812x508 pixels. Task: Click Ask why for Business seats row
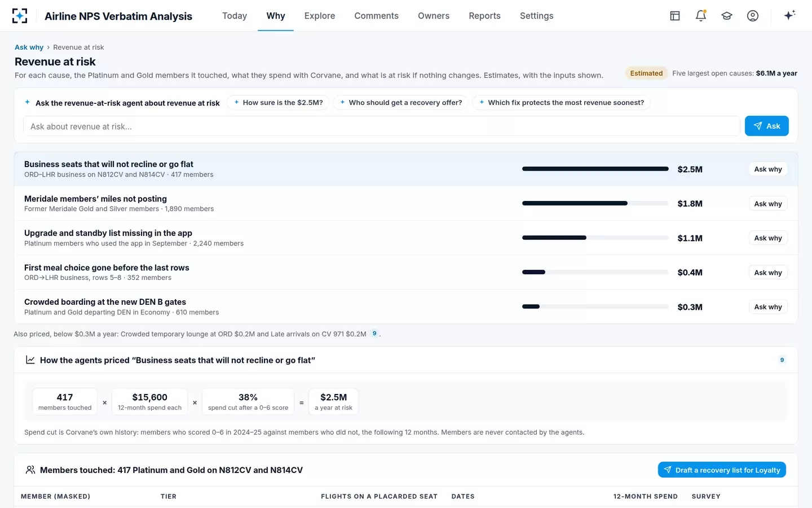click(x=768, y=169)
